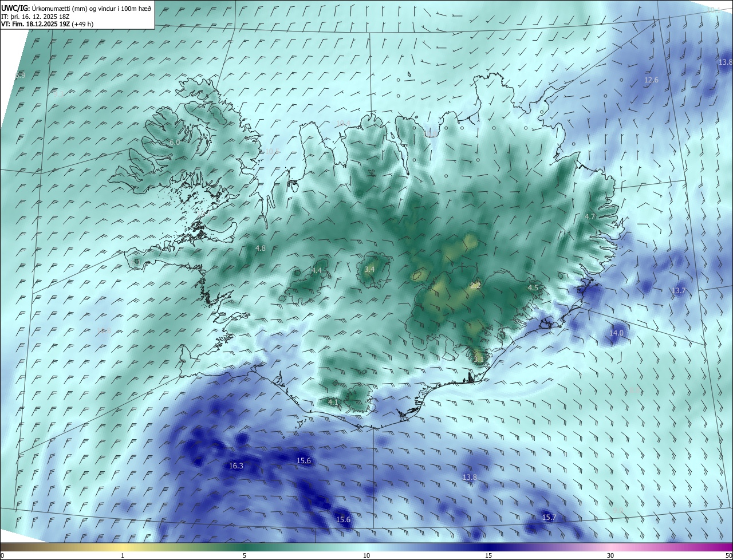Click the 14.0 value off the southeast coast
This screenshot has height=560, width=733.
(x=616, y=333)
